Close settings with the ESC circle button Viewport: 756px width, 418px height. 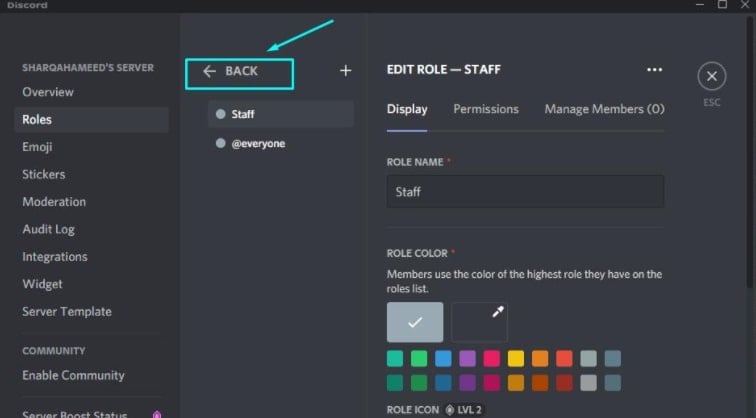click(x=712, y=76)
